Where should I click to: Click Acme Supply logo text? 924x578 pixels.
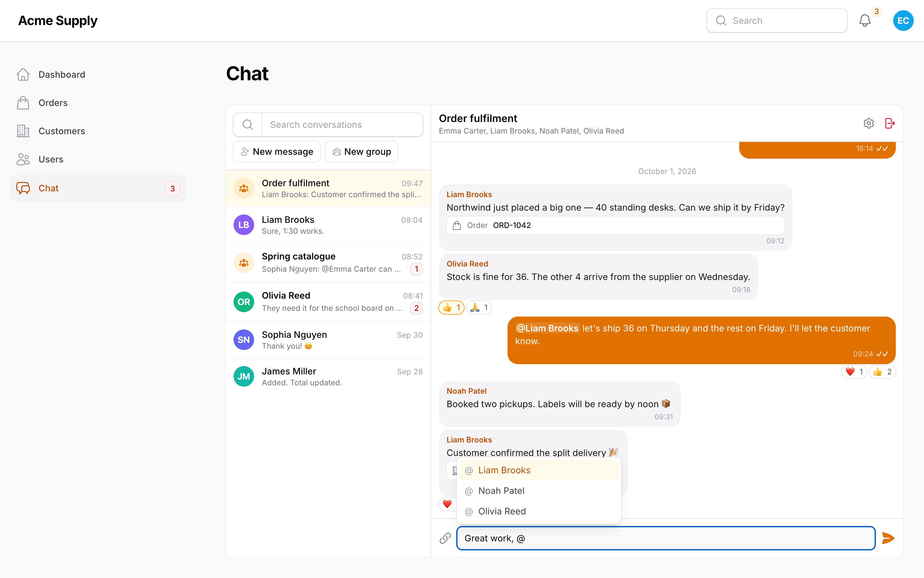click(x=58, y=21)
